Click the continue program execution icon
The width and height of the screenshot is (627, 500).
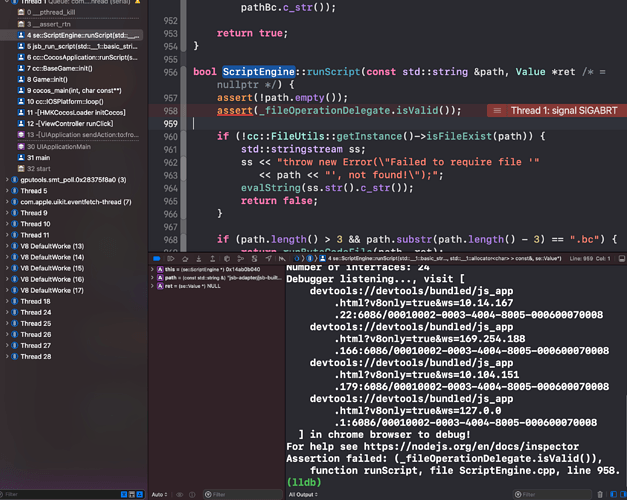tap(171, 259)
